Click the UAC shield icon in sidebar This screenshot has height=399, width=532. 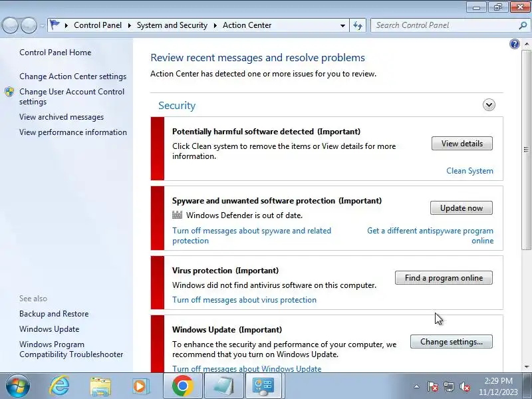click(x=9, y=92)
